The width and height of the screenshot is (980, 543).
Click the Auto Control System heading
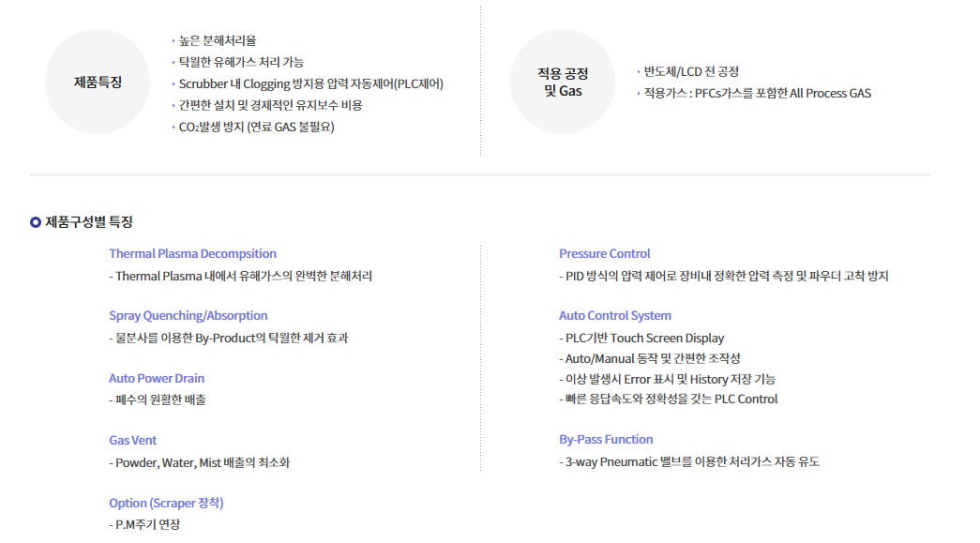[615, 316]
